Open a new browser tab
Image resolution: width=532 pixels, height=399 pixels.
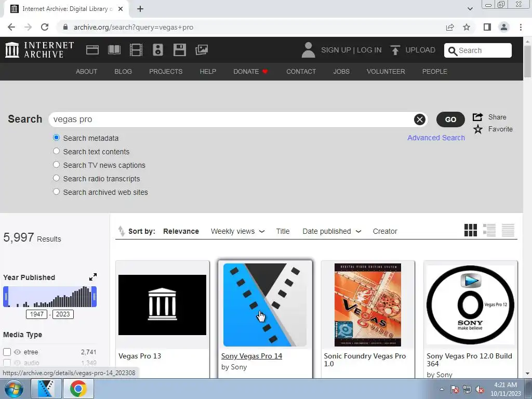click(140, 9)
